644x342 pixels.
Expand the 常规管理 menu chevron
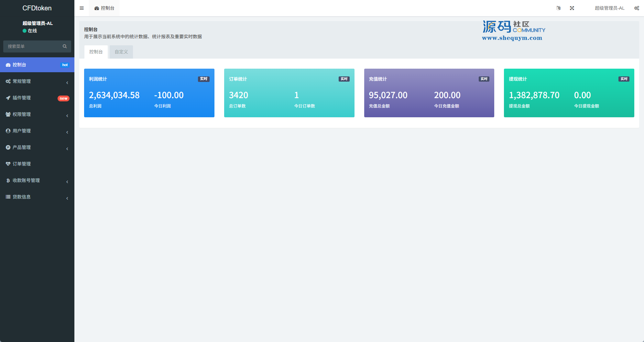click(67, 83)
